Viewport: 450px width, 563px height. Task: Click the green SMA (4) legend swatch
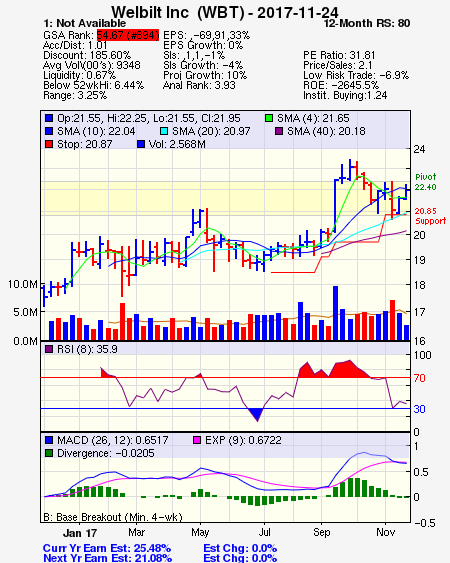(269, 118)
